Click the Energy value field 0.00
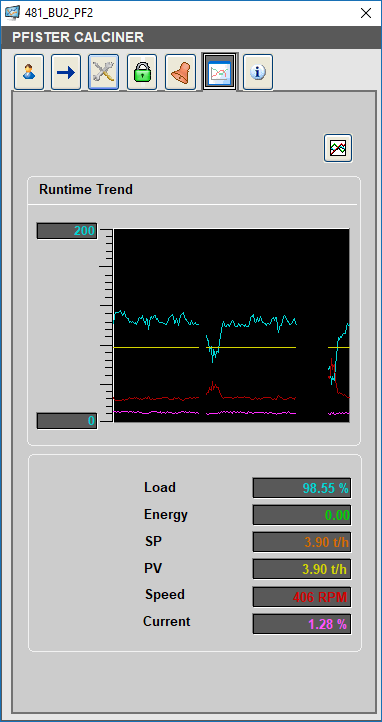The width and height of the screenshot is (382, 722). [x=302, y=515]
